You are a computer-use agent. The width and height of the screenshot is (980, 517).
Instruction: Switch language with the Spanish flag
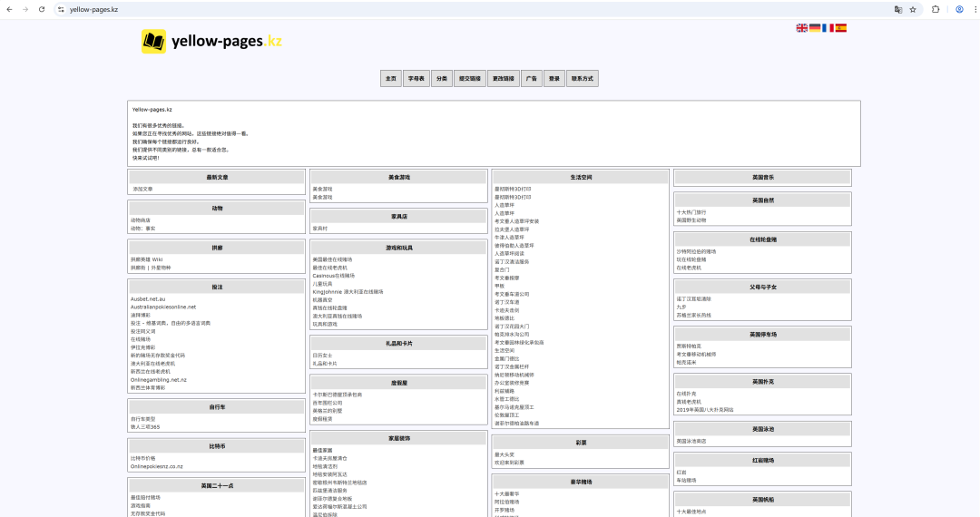841,28
